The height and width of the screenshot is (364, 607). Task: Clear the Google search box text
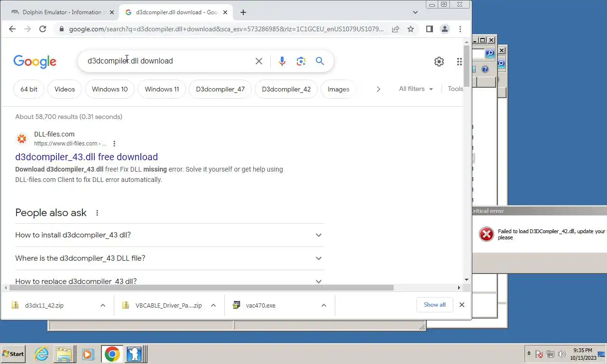pyautogui.click(x=259, y=61)
